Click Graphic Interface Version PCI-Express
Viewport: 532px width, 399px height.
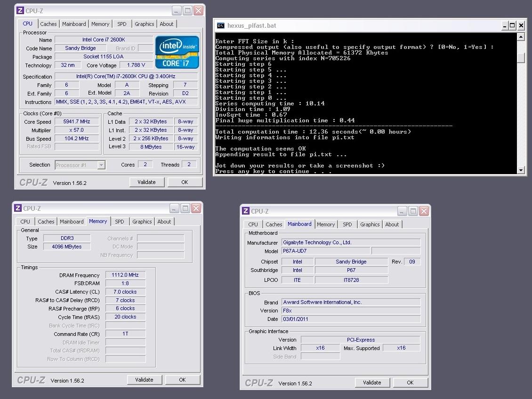pyautogui.click(x=361, y=340)
